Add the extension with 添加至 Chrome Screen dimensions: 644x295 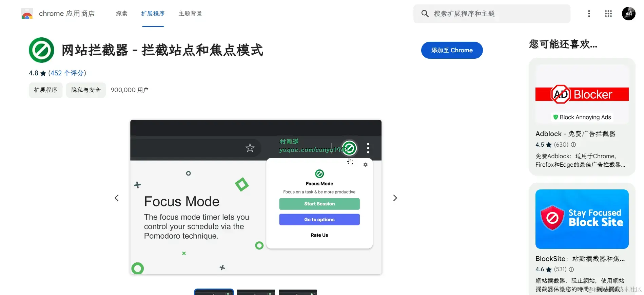pyautogui.click(x=452, y=50)
